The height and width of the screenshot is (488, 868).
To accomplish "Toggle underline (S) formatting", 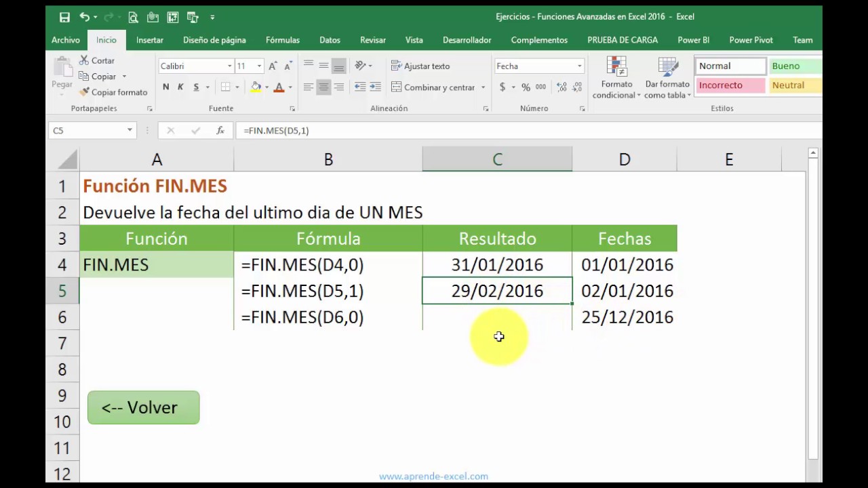I will tap(196, 87).
